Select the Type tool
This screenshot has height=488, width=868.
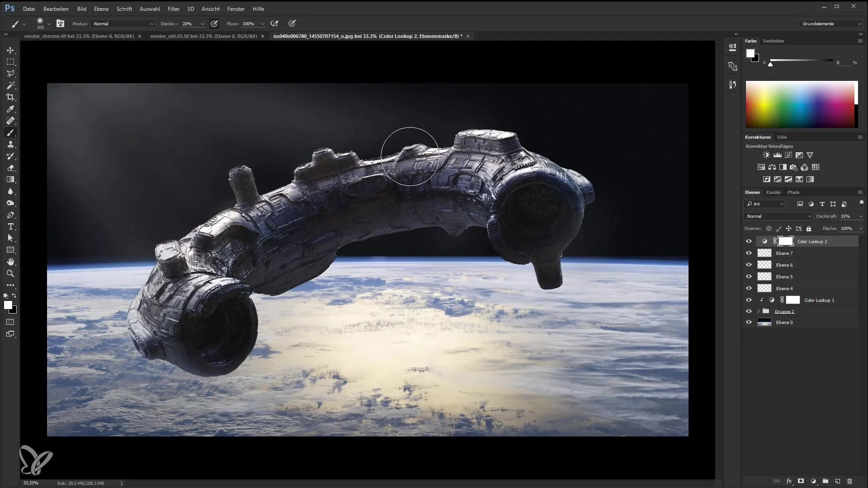point(10,226)
